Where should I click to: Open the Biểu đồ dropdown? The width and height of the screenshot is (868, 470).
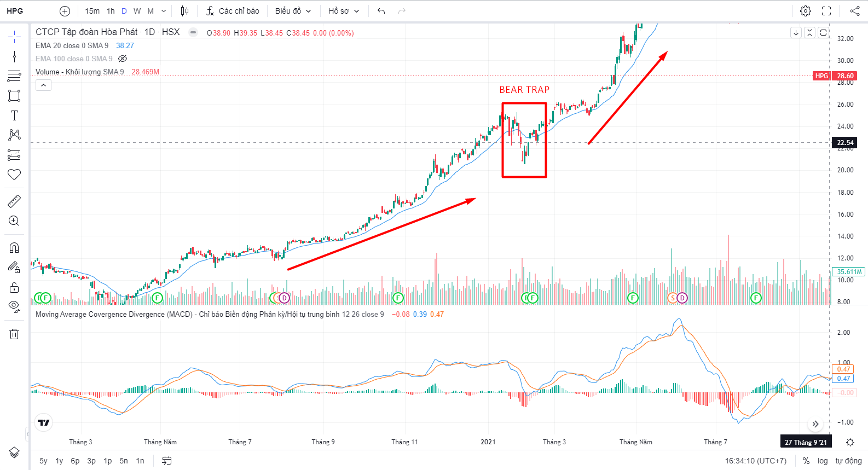click(293, 11)
